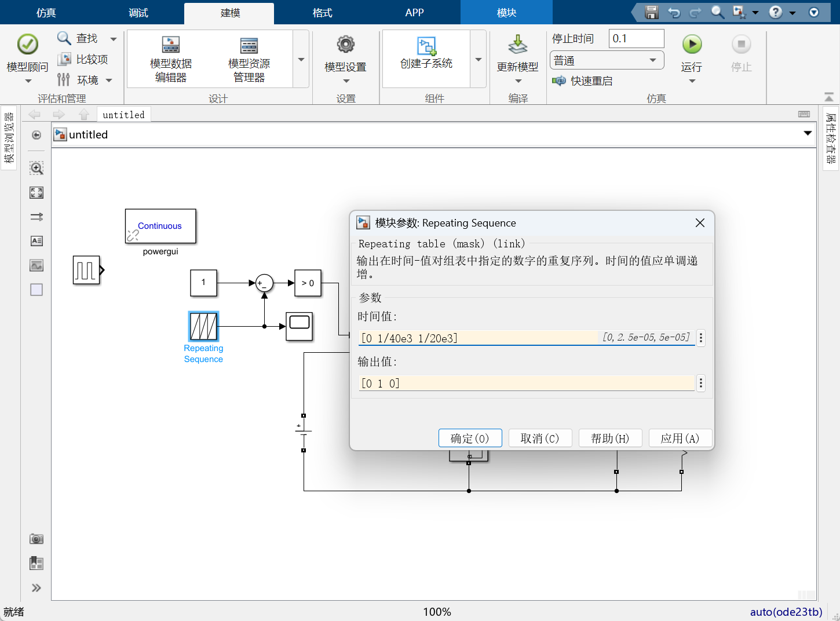Image resolution: width=840 pixels, height=621 pixels.
Task: Expand the Create Subsystem gallery arrow
Action: pos(479,59)
